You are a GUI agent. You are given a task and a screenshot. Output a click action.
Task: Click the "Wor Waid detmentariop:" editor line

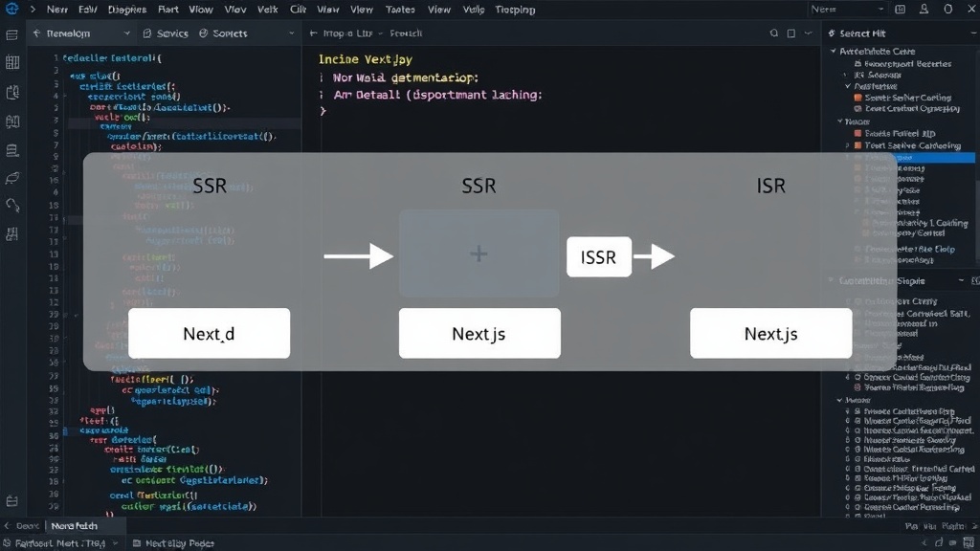405,77
